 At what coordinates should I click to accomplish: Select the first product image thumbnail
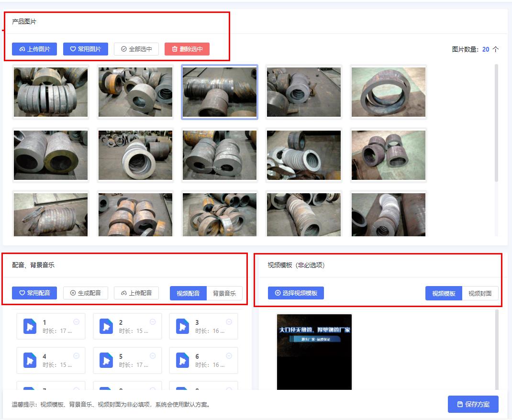[x=50, y=91]
